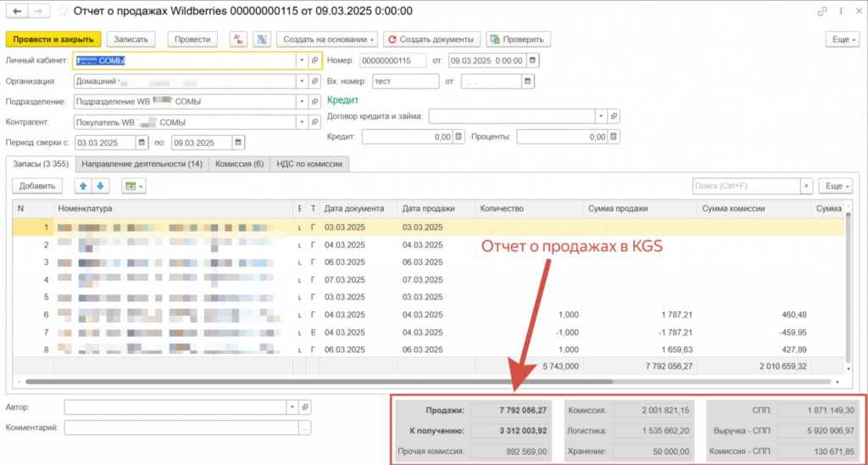The height and width of the screenshot is (465, 868).
Task: Click Провести и закрыть button
Action: (53, 40)
